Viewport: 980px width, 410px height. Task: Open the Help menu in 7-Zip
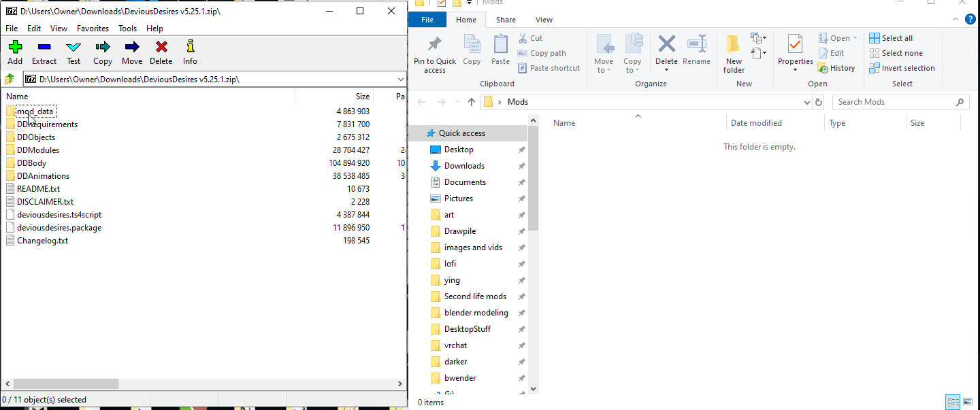tap(154, 29)
